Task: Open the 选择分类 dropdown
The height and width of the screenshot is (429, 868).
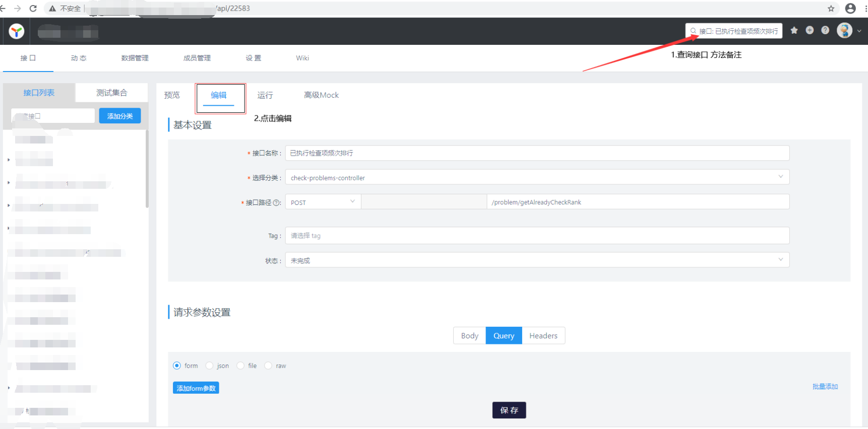Action: pyautogui.click(x=537, y=177)
